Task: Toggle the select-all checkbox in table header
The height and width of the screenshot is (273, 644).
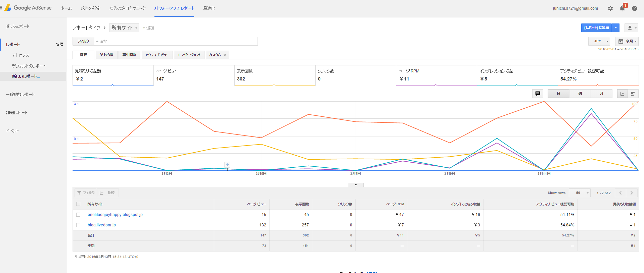Action: coord(78,204)
